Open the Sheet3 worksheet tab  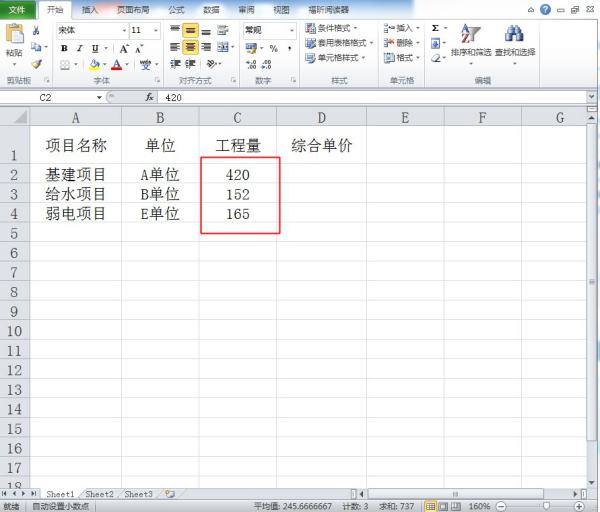point(138,494)
